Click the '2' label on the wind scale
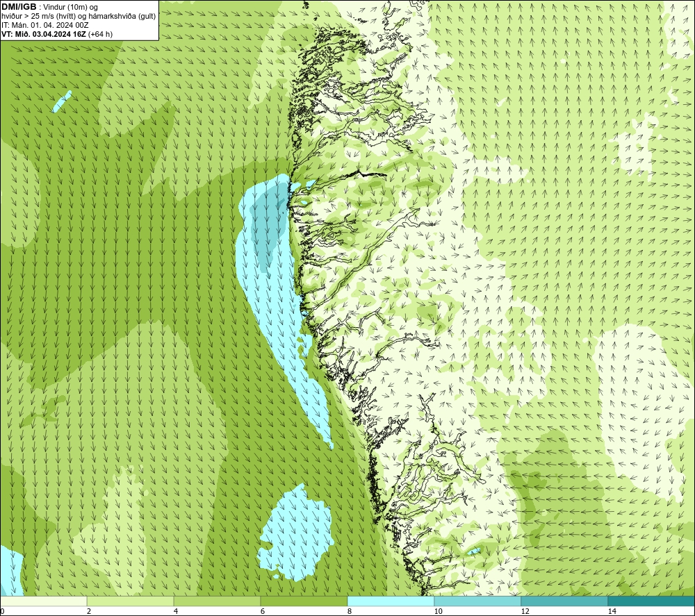This screenshot has width=695, height=616. click(89, 611)
